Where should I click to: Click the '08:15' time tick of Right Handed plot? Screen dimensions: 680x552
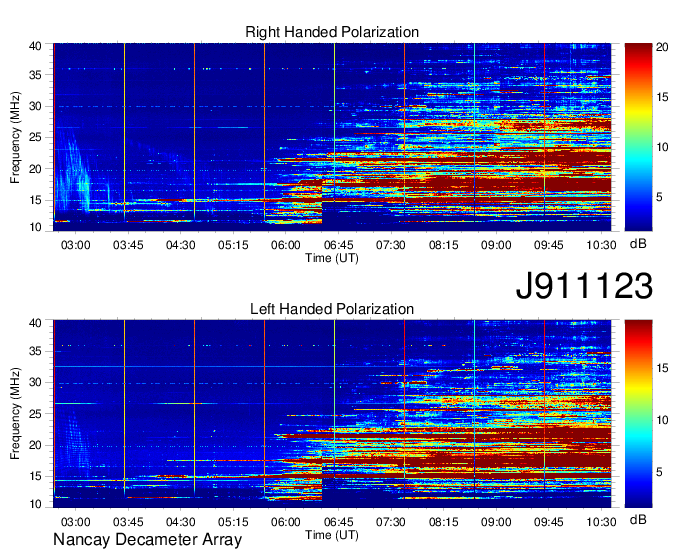(x=444, y=245)
